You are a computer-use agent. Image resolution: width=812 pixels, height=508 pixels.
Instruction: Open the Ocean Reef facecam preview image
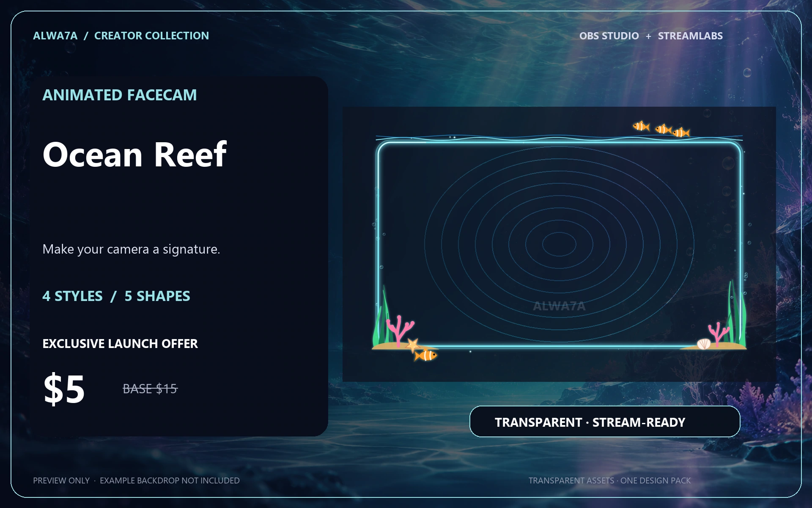click(x=559, y=244)
